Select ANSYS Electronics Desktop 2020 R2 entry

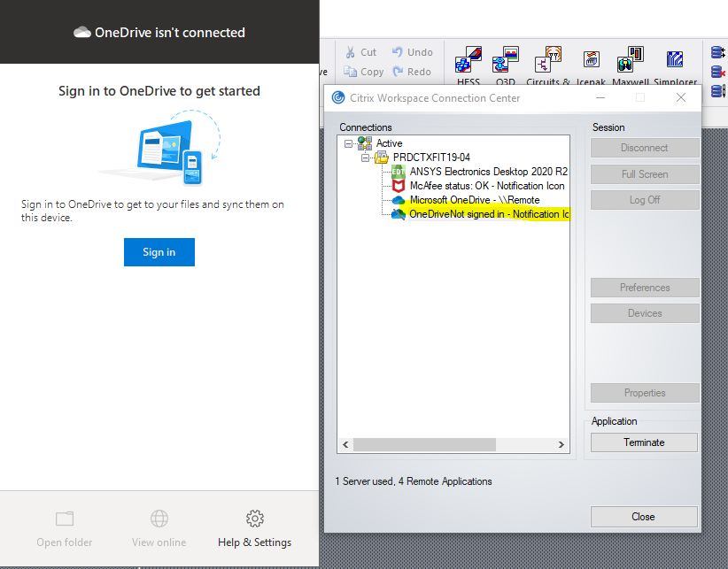(488, 172)
